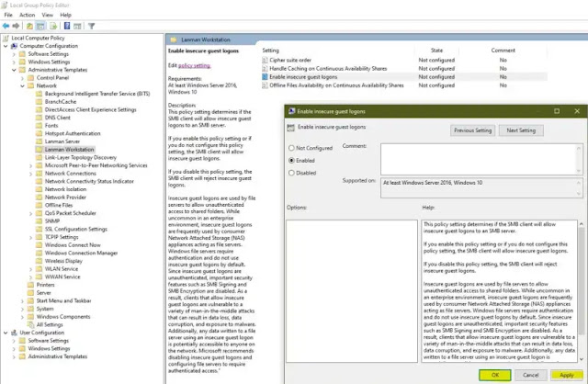
Task: Click the Up one level folder icon
Action: tap(30, 26)
